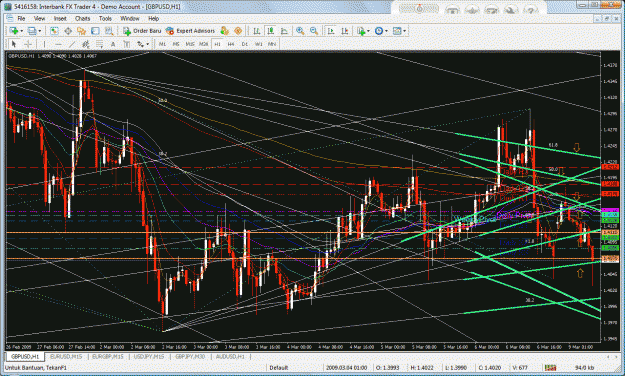The image size is (625, 376).
Task: Click the arrows objects icon
Action: point(140,44)
